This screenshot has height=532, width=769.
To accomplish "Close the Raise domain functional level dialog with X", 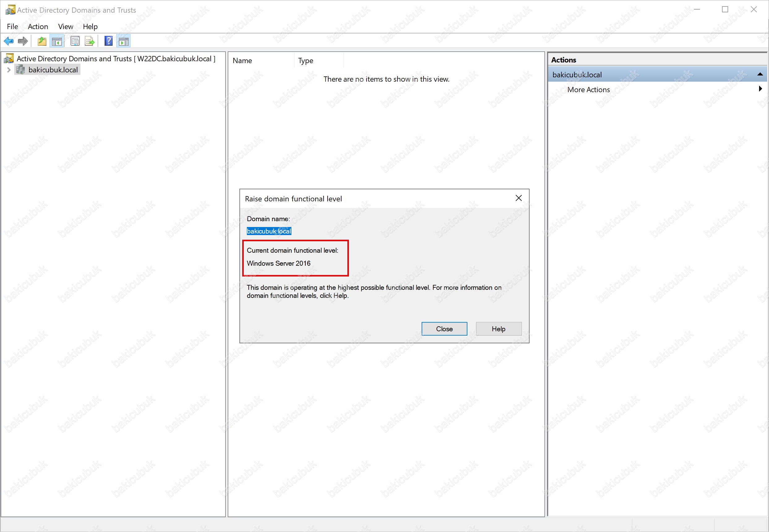I will click(519, 198).
